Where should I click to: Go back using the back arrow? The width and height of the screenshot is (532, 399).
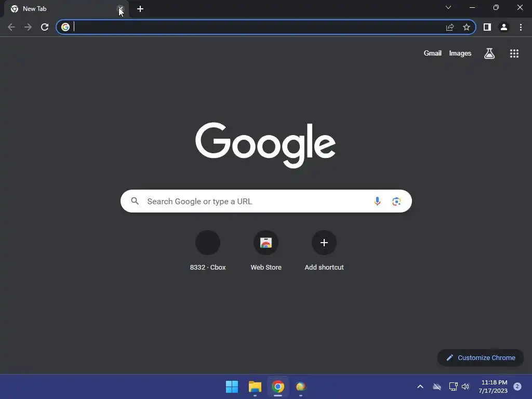point(11,27)
